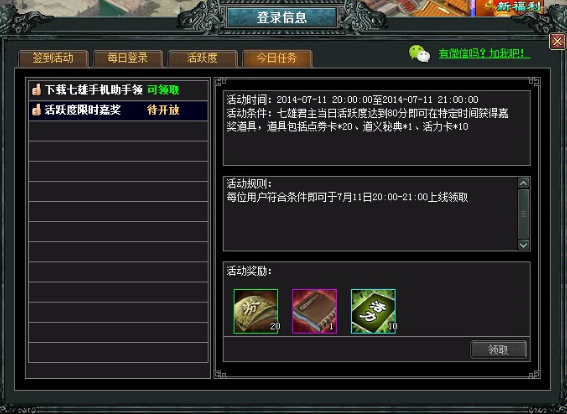Image resolution: width=567 pixels, height=414 pixels.
Task: Click the green 活力卡 reward icon
Action: click(x=373, y=311)
